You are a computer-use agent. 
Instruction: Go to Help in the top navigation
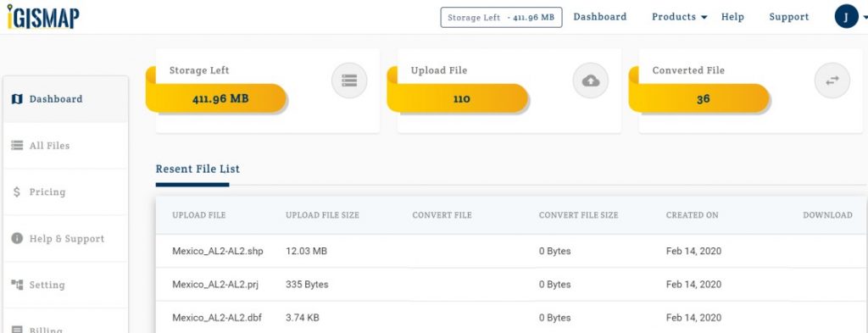(732, 17)
